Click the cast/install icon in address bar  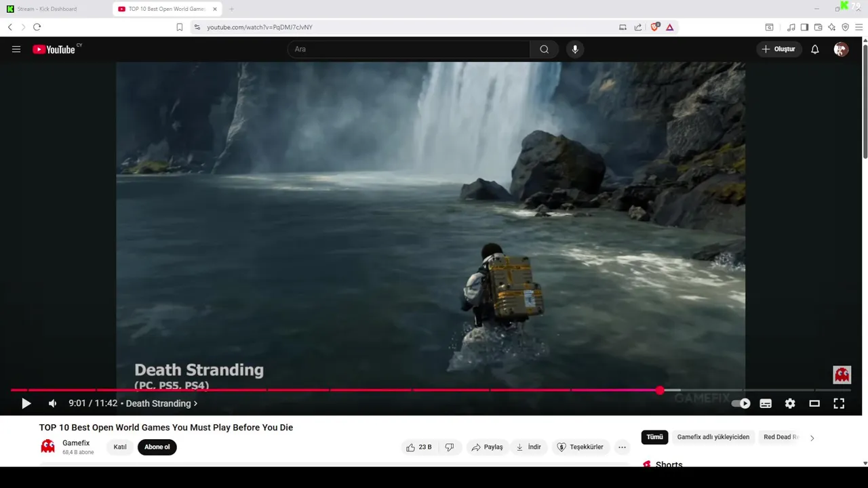pos(623,27)
